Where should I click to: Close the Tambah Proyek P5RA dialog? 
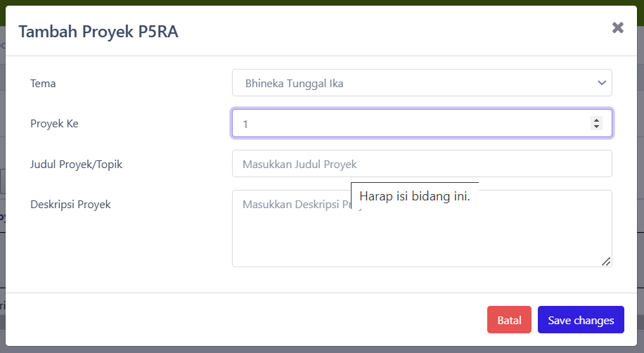617,28
